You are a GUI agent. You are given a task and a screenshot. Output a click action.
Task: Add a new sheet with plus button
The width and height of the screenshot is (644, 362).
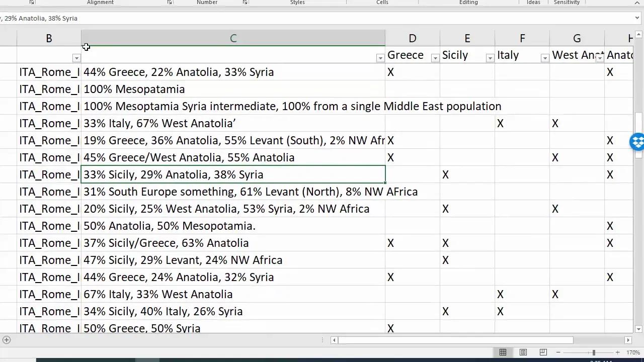click(x=7, y=340)
